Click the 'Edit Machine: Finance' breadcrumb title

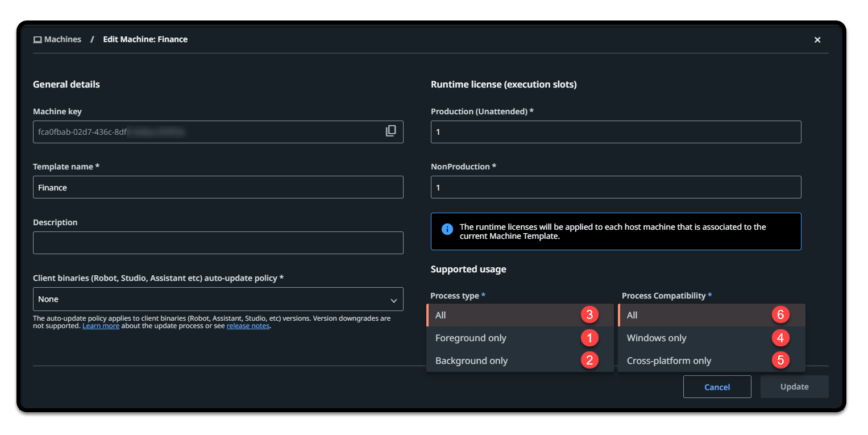point(145,40)
